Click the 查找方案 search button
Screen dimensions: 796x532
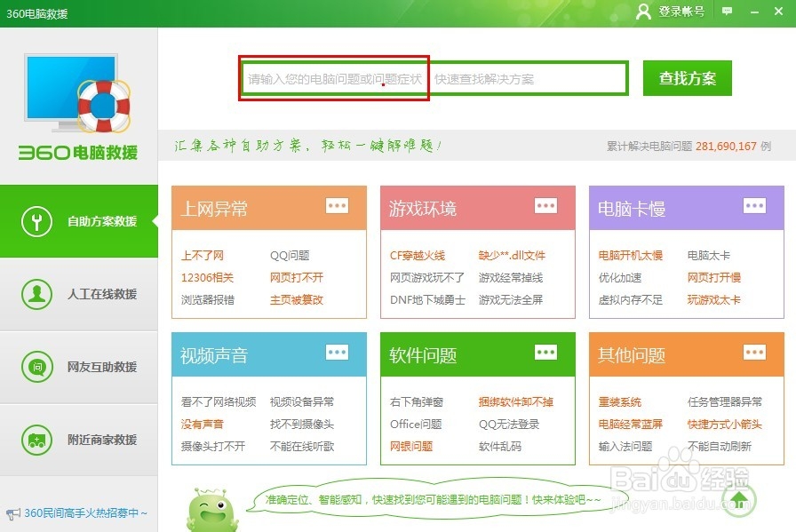(687, 78)
